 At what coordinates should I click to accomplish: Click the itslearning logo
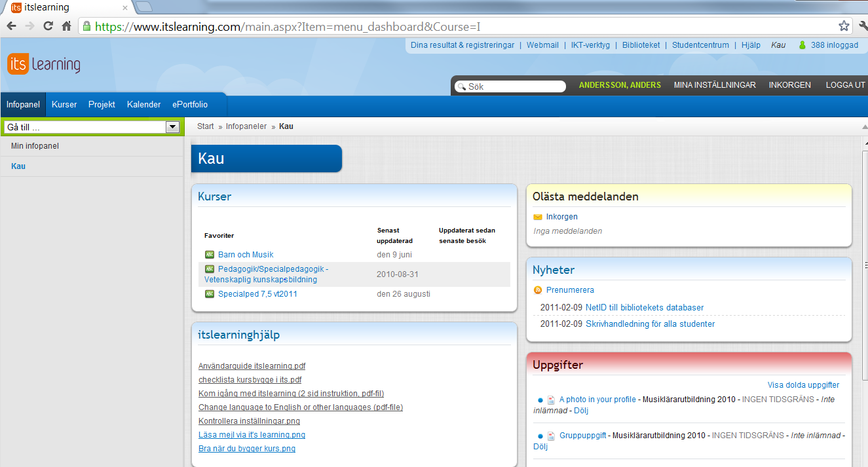(44, 65)
